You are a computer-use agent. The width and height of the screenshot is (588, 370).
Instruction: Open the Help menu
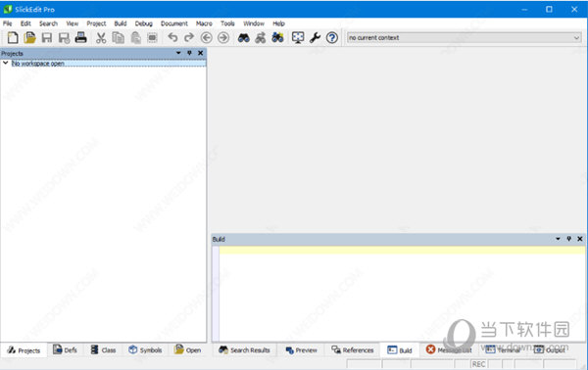[278, 23]
